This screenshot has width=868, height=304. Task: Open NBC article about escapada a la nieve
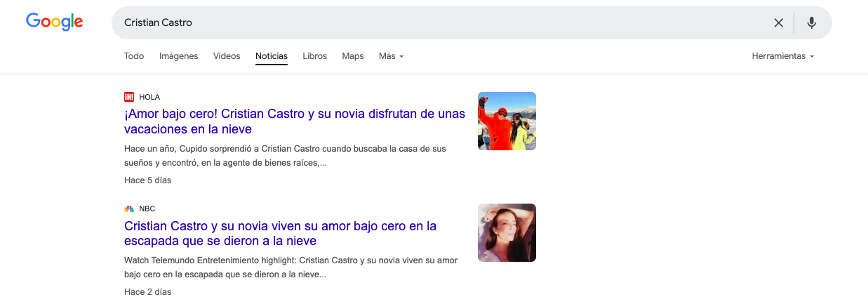(280, 234)
